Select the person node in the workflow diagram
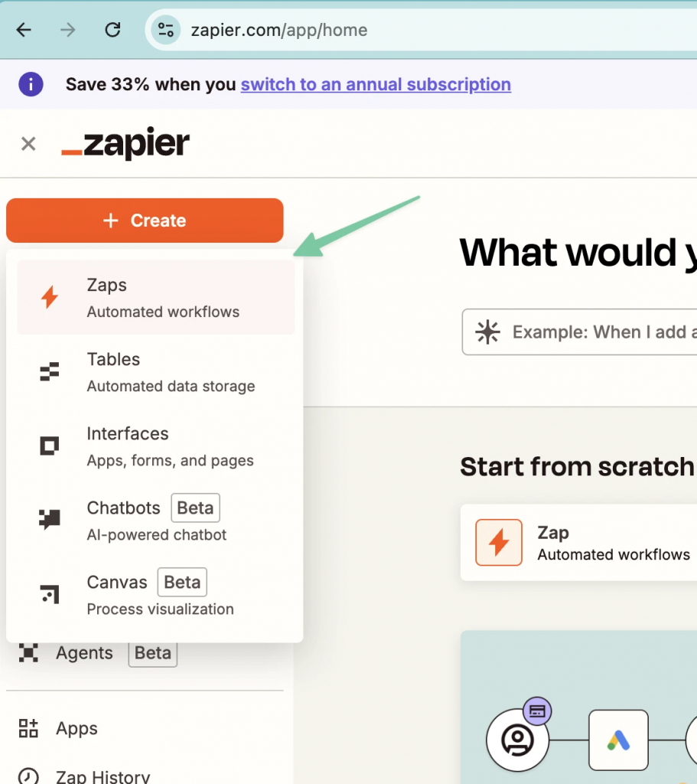 tap(517, 740)
